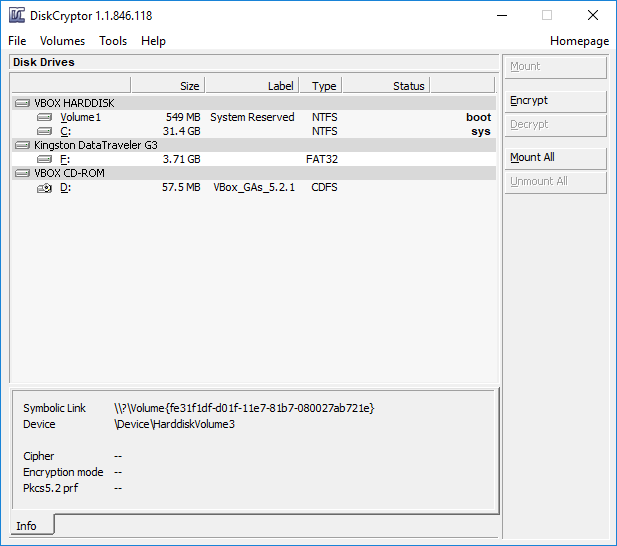Click the F: drive icon

tap(44, 159)
